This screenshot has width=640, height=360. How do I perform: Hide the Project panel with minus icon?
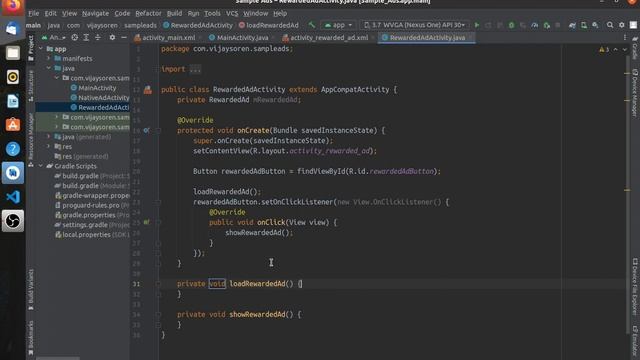pos(124,38)
